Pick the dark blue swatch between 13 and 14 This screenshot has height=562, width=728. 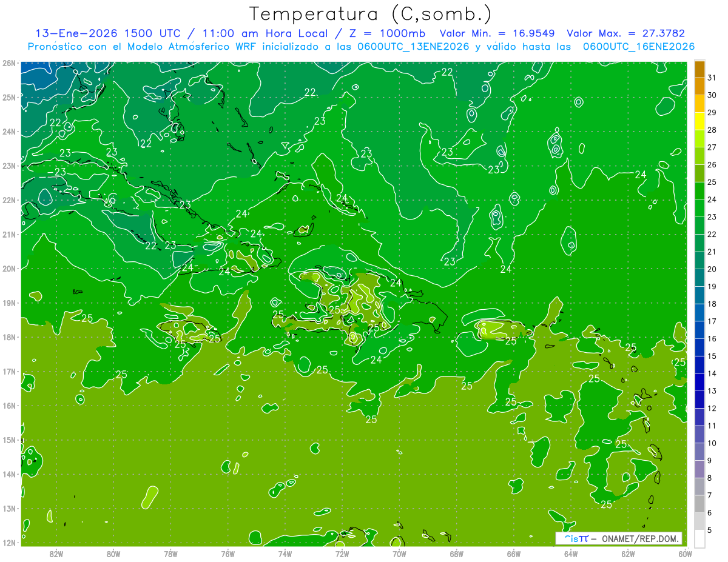[699, 382]
